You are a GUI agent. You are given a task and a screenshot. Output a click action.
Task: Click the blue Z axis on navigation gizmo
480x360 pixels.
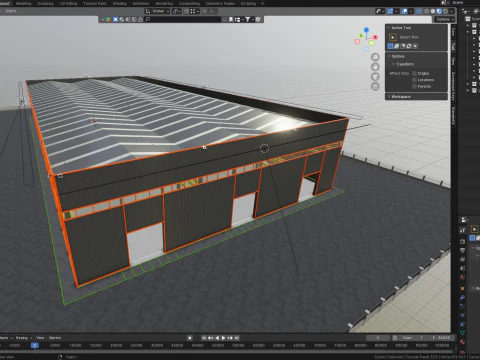pyautogui.click(x=366, y=30)
